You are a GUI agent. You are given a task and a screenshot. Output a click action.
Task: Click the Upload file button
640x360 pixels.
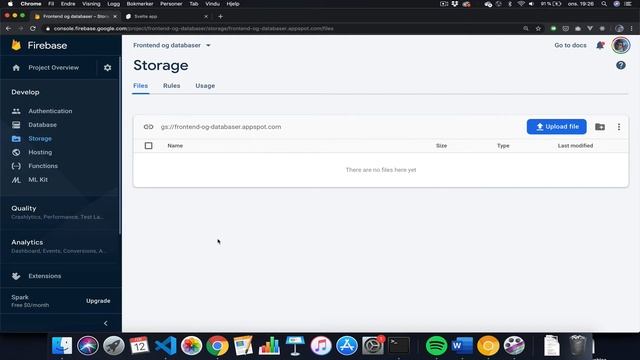point(556,127)
